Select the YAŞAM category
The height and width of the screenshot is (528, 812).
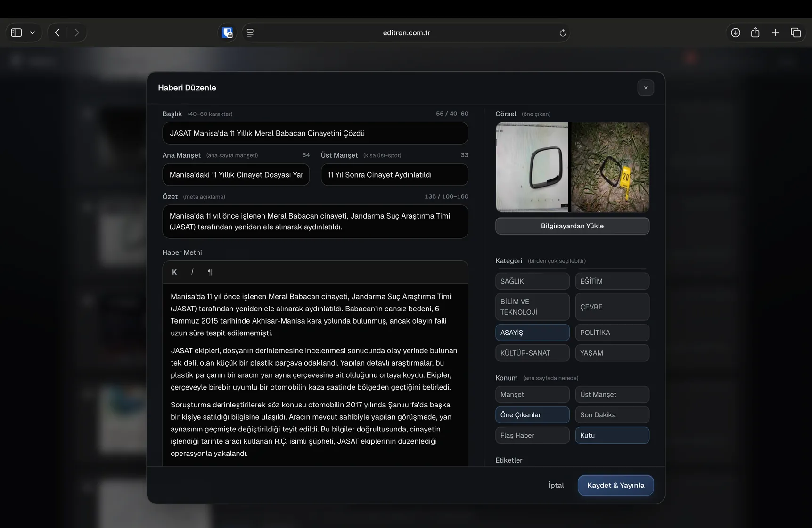[612, 353]
